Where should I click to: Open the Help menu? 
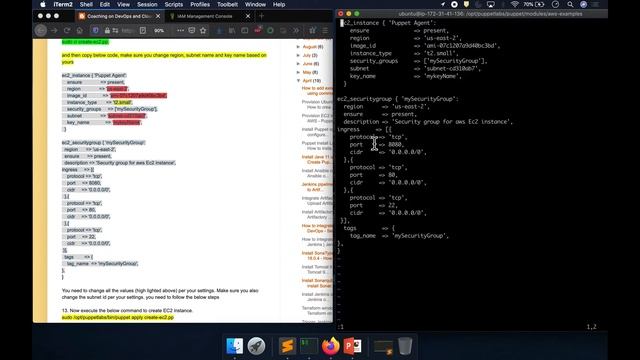279,4
